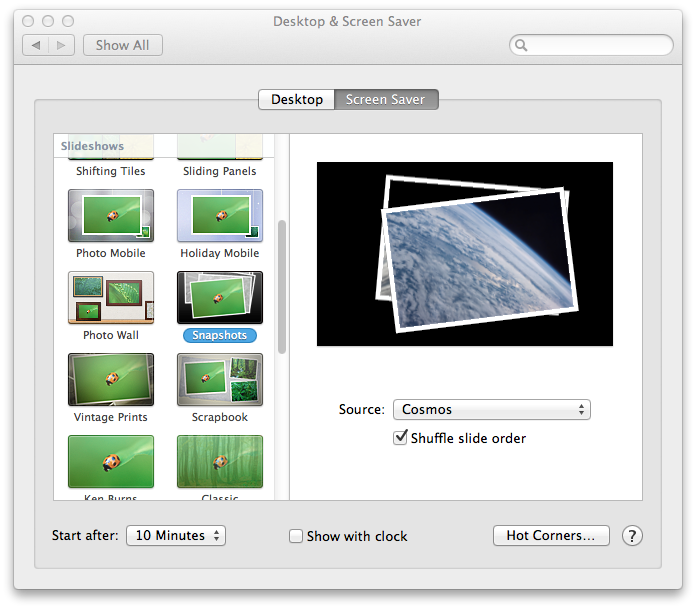Click the question mark help button
This screenshot has width=696, height=609.
coord(632,536)
